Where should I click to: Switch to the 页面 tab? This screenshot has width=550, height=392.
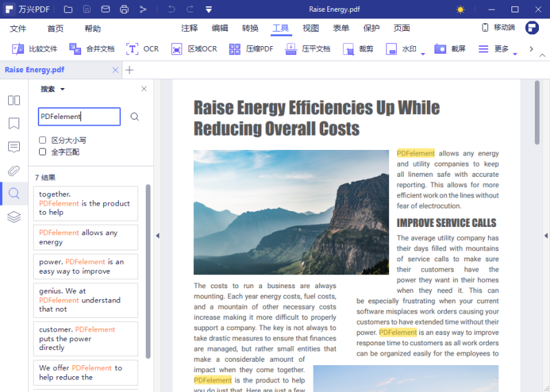(x=401, y=28)
